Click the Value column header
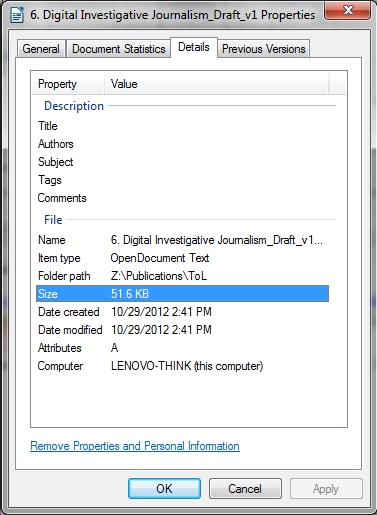The width and height of the screenshot is (377, 515). click(x=217, y=84)
